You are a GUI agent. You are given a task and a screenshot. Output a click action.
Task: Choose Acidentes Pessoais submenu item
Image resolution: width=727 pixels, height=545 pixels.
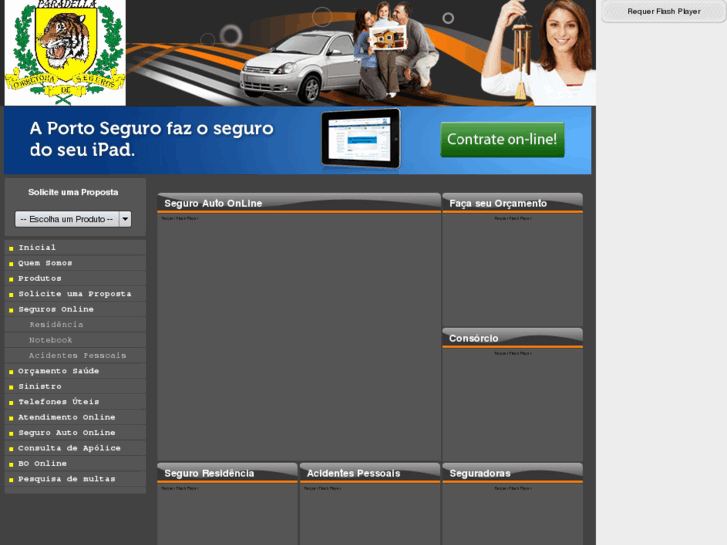coord(75,355)
